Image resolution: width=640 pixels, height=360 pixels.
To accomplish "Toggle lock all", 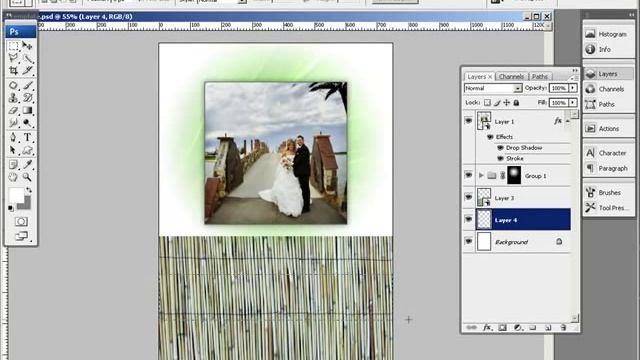I will (x=516, y=103).
